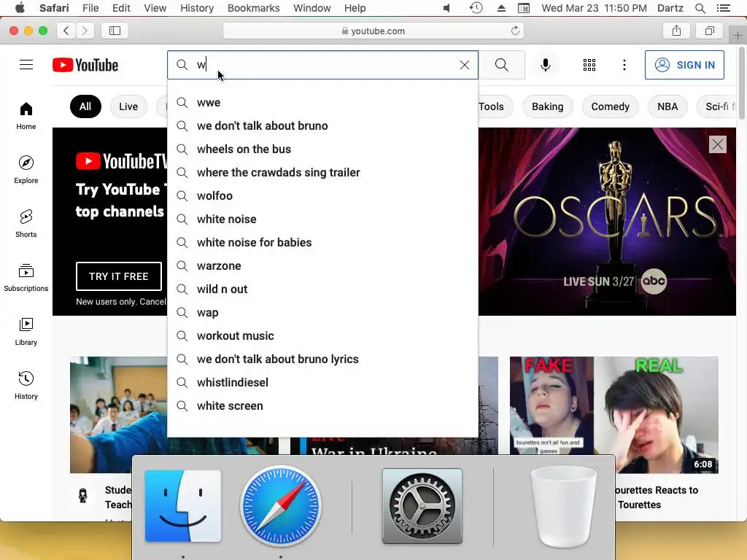Select the Live filter chip
The height and width of the screenshot is (560, 747).
coord(128,106)
